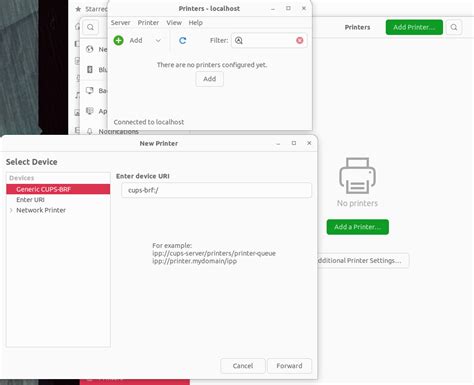Click the 'Connected to localhost' status text
Viewport: 474px width, 385px height.
[x=149, y=122]
